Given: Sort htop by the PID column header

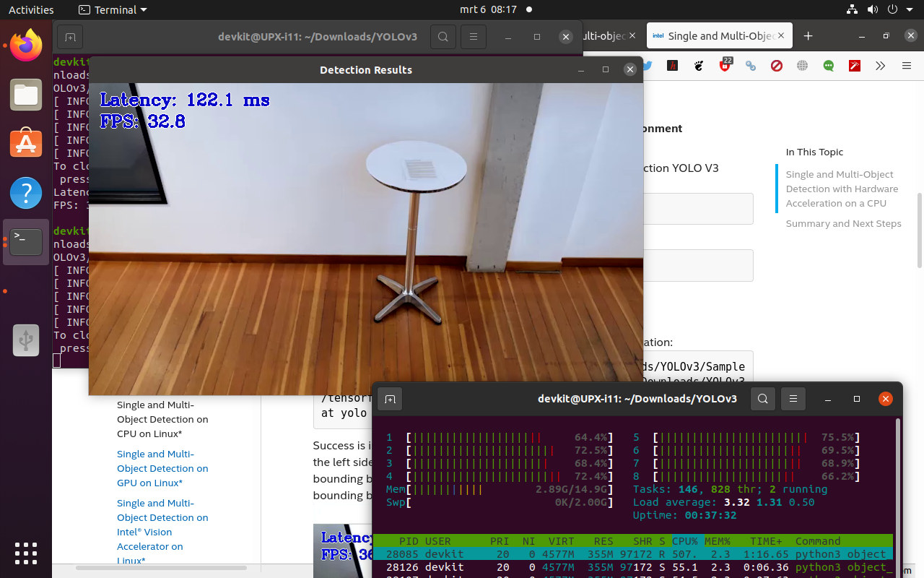Looking at the screenshot, I should 409,540.
